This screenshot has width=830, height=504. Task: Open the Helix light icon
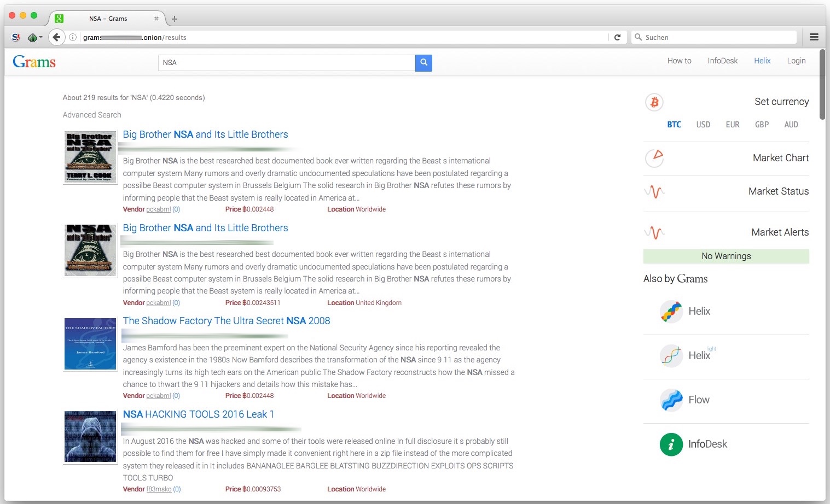tap(671, 356)
